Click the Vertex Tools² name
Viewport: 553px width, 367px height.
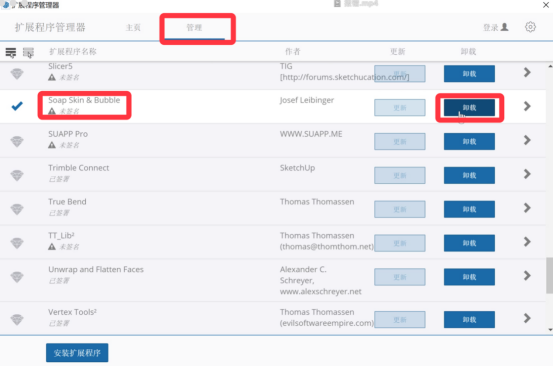pyautogui.click(x=72, y=312)
